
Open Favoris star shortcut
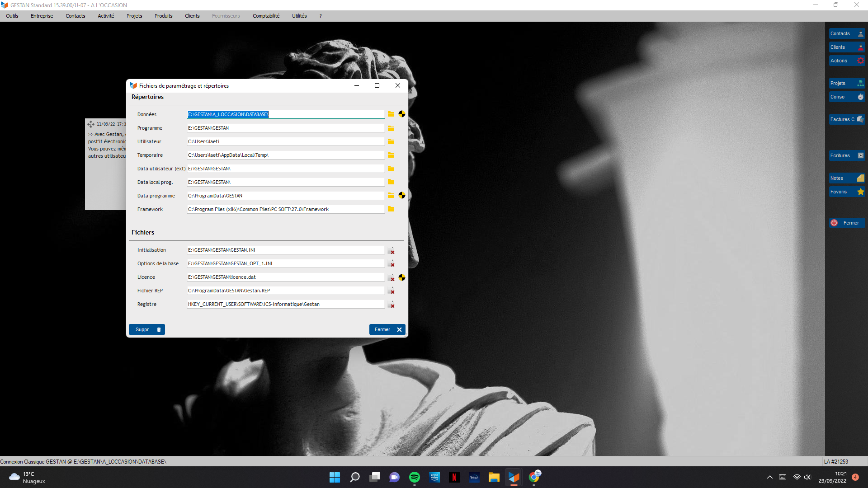point(847,192)
